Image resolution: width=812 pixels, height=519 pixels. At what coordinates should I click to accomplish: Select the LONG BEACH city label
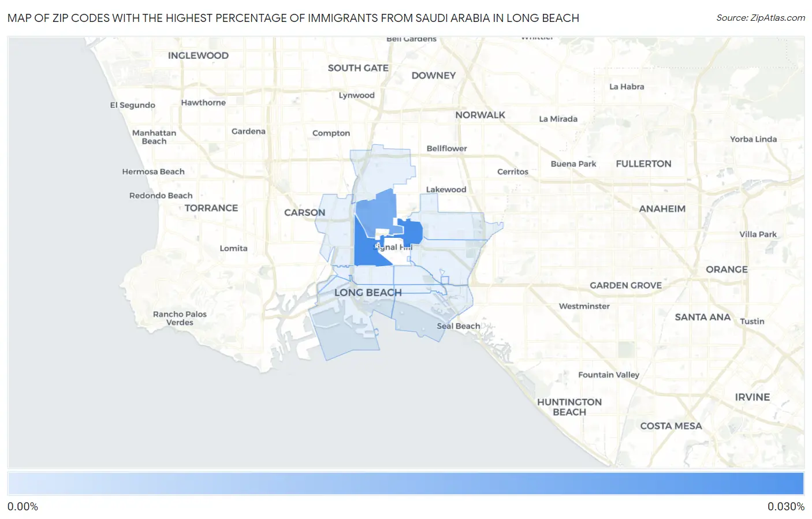point(368,293)
